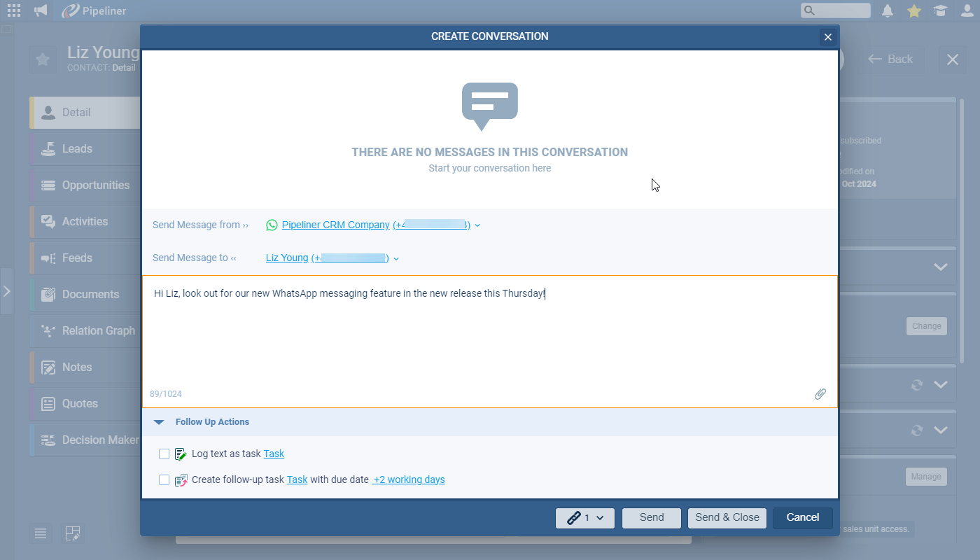Open the notifications bell

pyautogui.click(x=888, y=10)
